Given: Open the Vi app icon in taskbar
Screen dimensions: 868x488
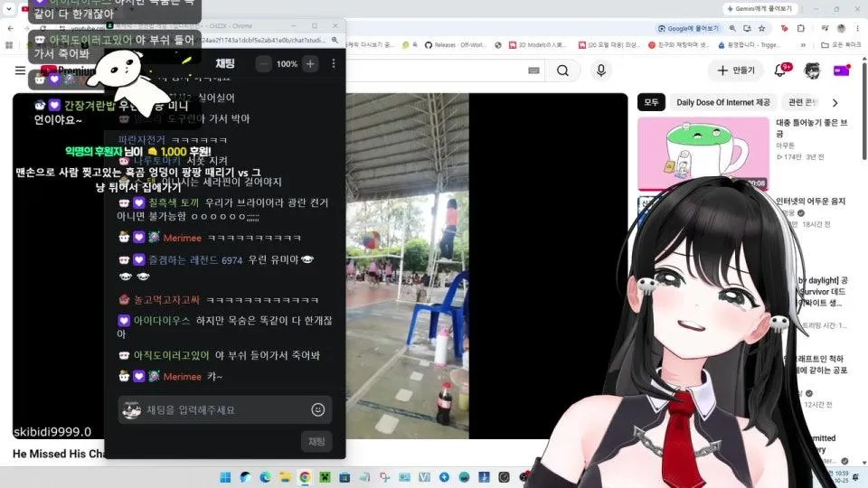Looking at the screenshot, I should pyautogui.click(x=424, y=477).
